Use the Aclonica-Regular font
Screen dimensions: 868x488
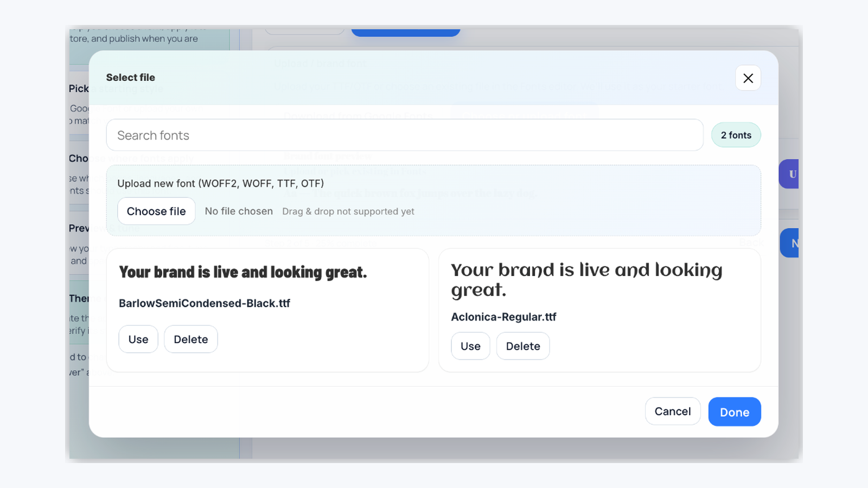[470, 346]
